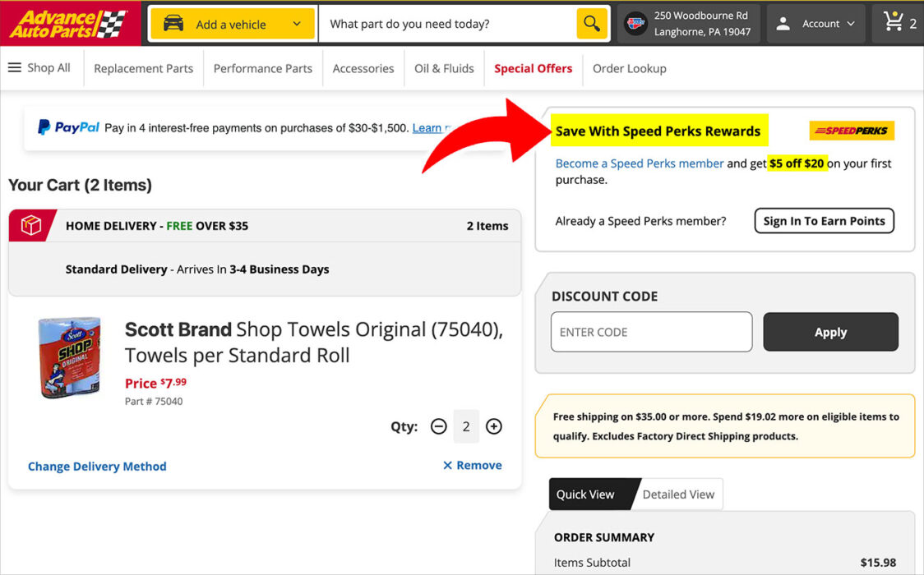The height and width of the screenshot is (575, 924).
Task: Click Change Delivery Method link
Action: pos(97,466)
